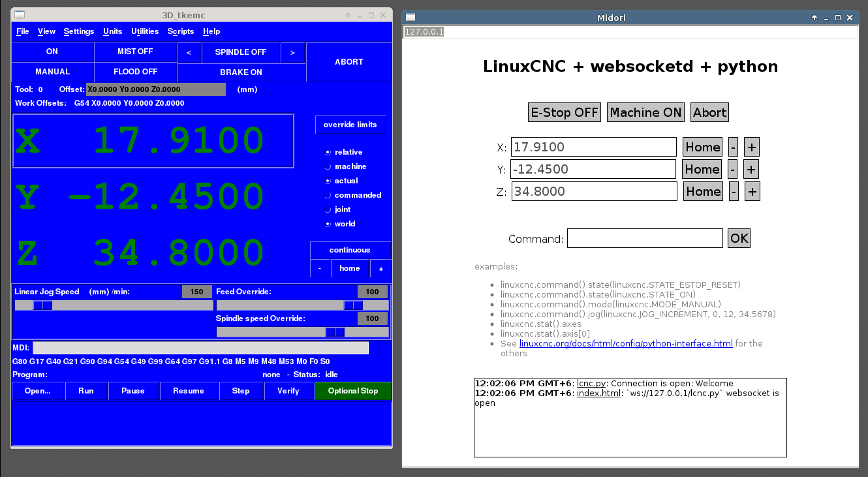This screenshot has width=868, height=477.
Task: Click the continuous jog mode button
Action: pos(350,250)
